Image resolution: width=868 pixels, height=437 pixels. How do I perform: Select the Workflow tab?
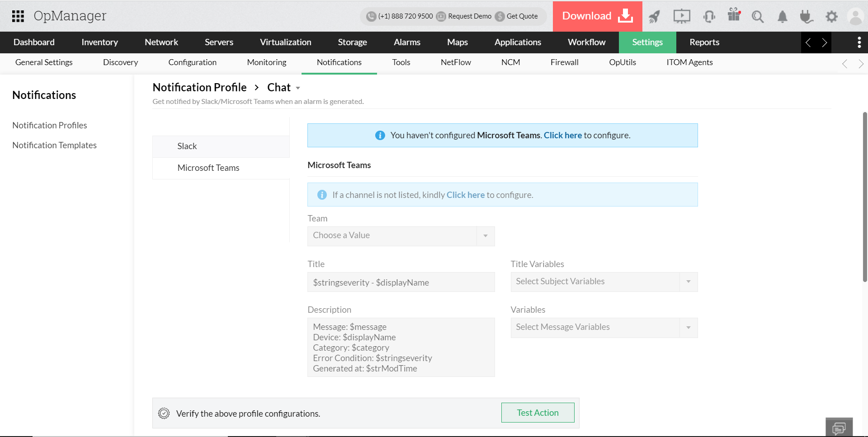coord(586,42)
